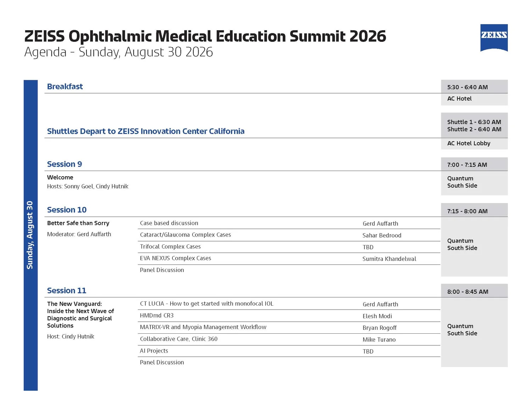Select the Shuttles Depart heading
Viewport: 532px width, 411px height.
tap(146, 131)
